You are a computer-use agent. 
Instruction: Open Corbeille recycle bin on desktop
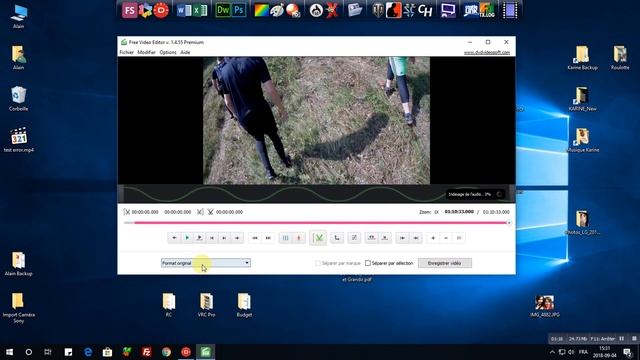coord(18,98)
